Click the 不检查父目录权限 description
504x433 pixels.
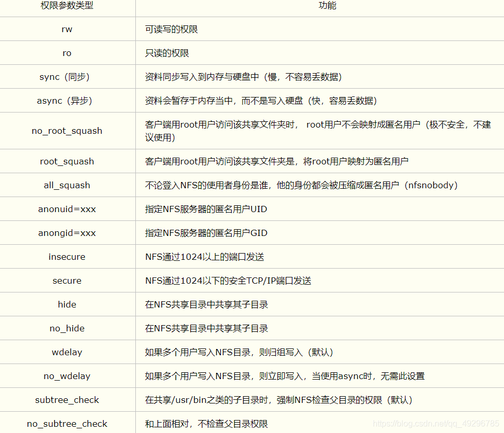coord(206,424)
